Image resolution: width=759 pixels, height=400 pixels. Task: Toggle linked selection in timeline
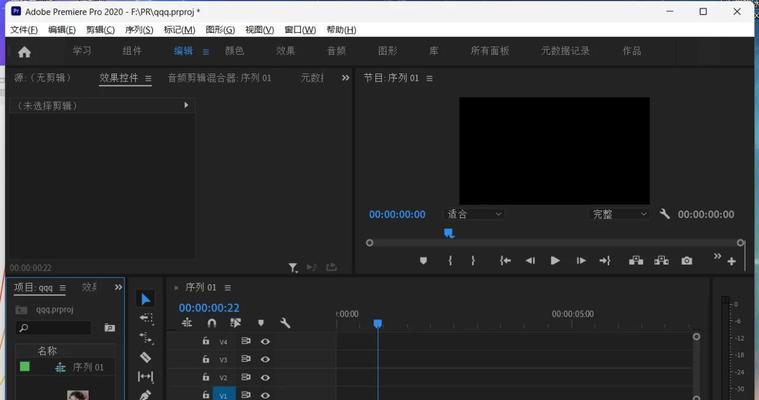point(236,323)
